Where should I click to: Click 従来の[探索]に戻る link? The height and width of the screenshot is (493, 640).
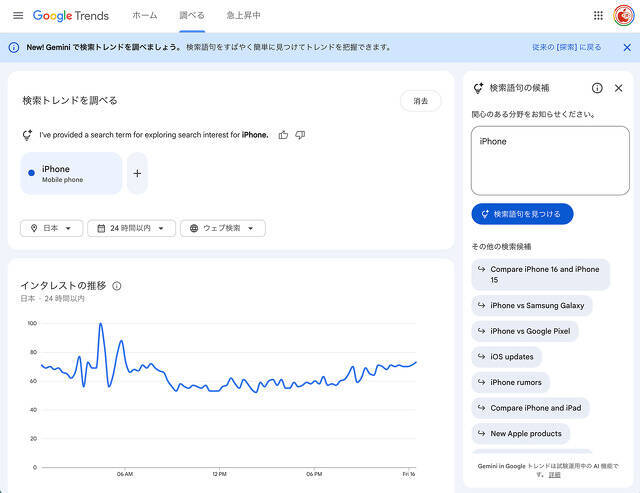567,47
